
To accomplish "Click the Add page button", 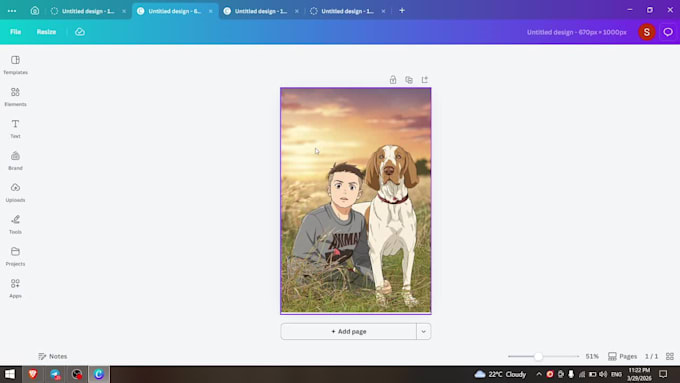I will click(349, 331).
